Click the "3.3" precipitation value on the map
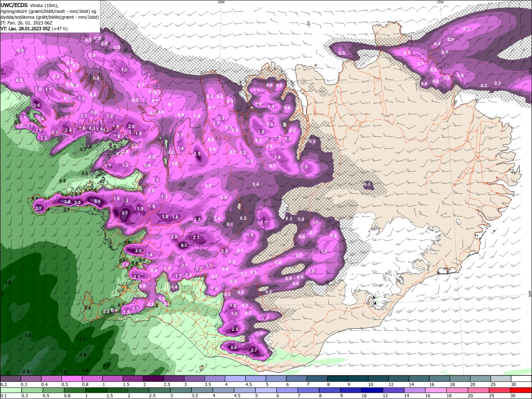Viewport: 532px width, 399px height. point(184,246)
